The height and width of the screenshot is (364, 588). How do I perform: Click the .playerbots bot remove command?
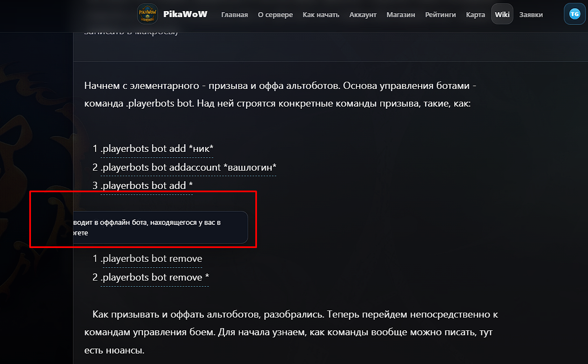153,259
